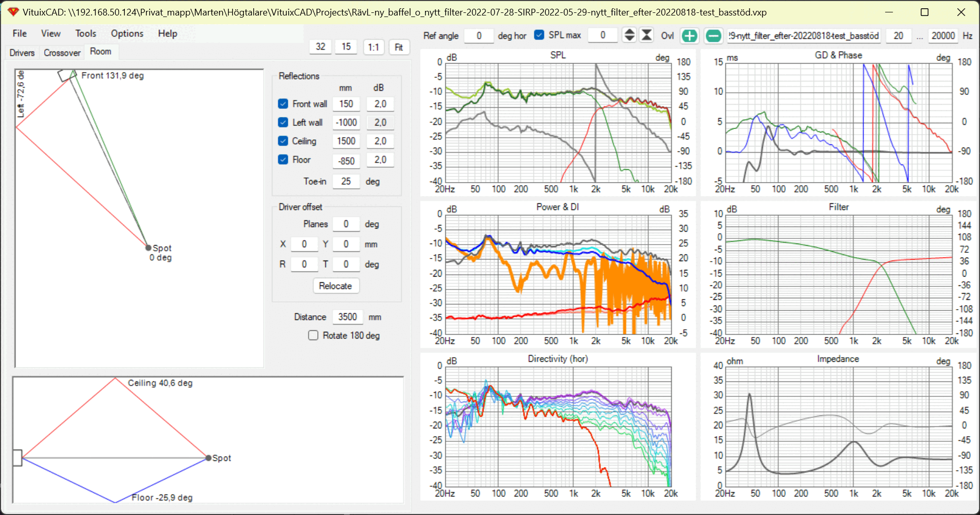Click the VituixCAD app icon in title bar

[13, 12]
